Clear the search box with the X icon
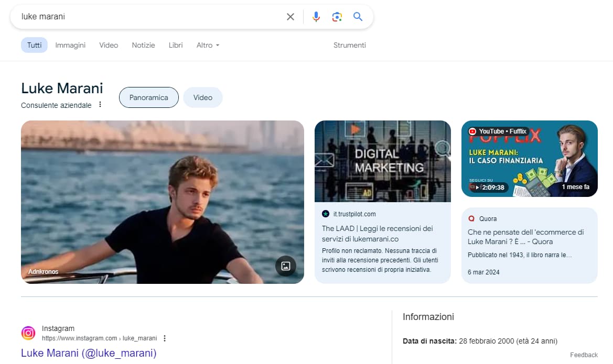 (290, 17)
